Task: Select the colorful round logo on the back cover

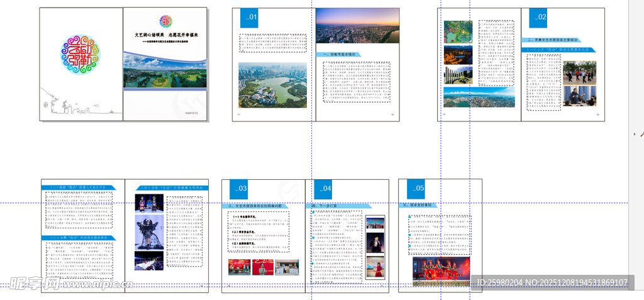Action: [80, 54]
